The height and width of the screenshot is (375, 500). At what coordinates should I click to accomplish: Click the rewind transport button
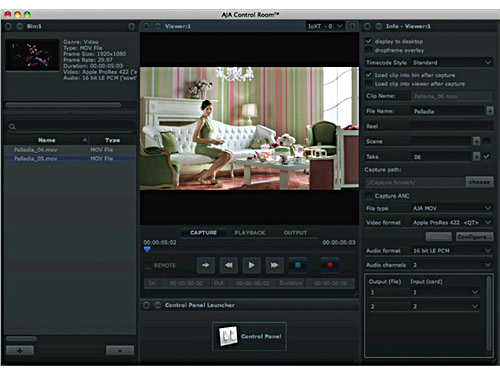click(x=229, y=265)
